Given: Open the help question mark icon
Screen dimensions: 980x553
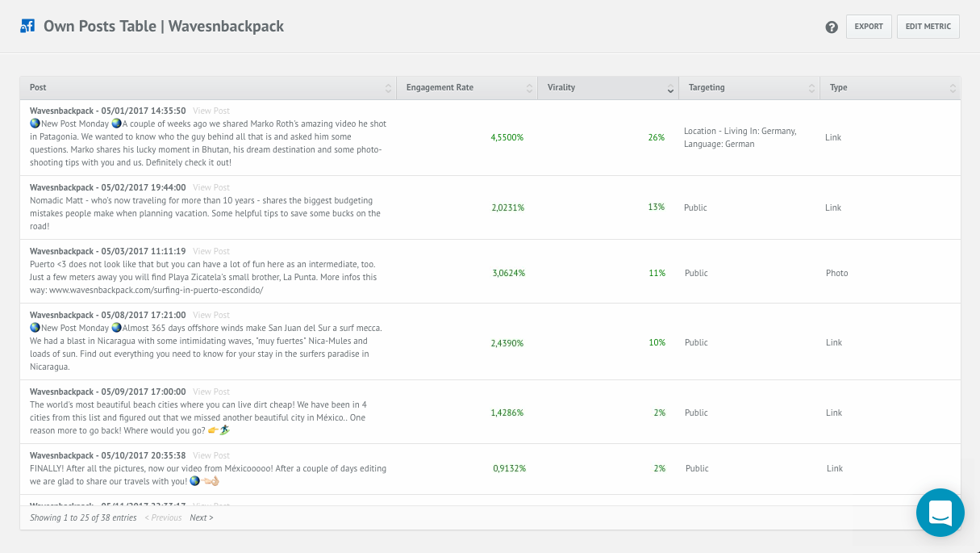Looking at the screenshot, I should click(x=832, y=27).
